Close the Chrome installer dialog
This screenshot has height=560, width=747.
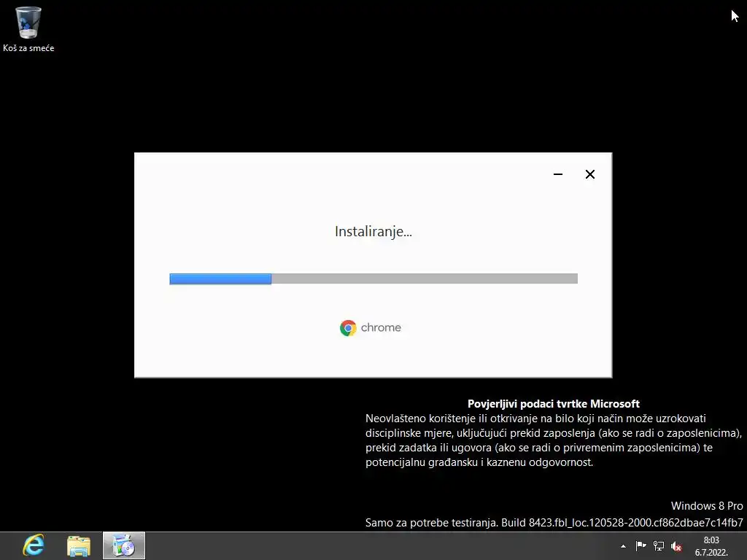tap(589, 174)
